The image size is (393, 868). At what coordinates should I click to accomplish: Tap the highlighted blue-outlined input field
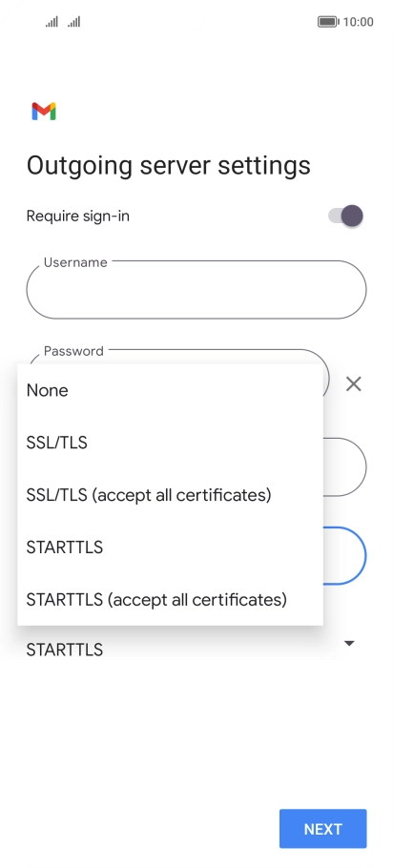pyautogui.click(x=344, y=555)
